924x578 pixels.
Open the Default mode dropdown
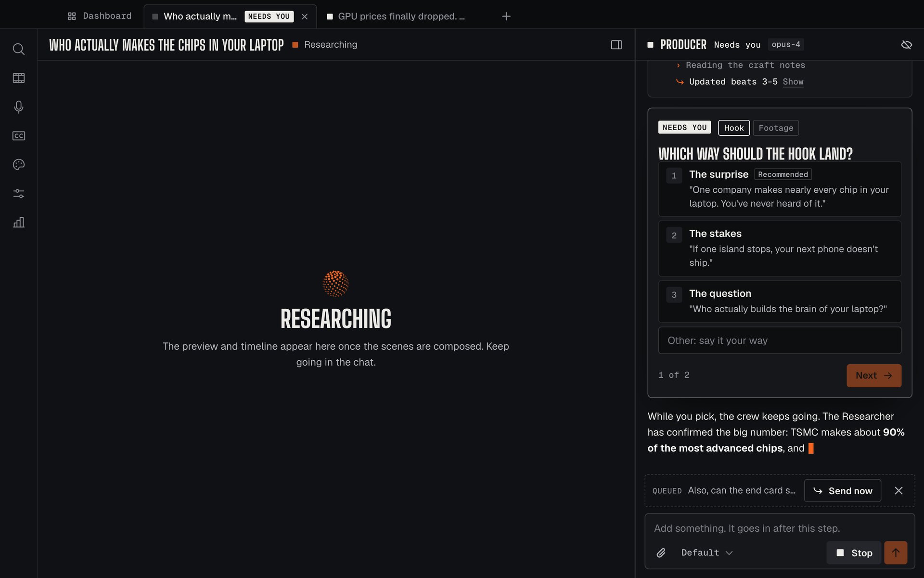(x=706, y=553)
